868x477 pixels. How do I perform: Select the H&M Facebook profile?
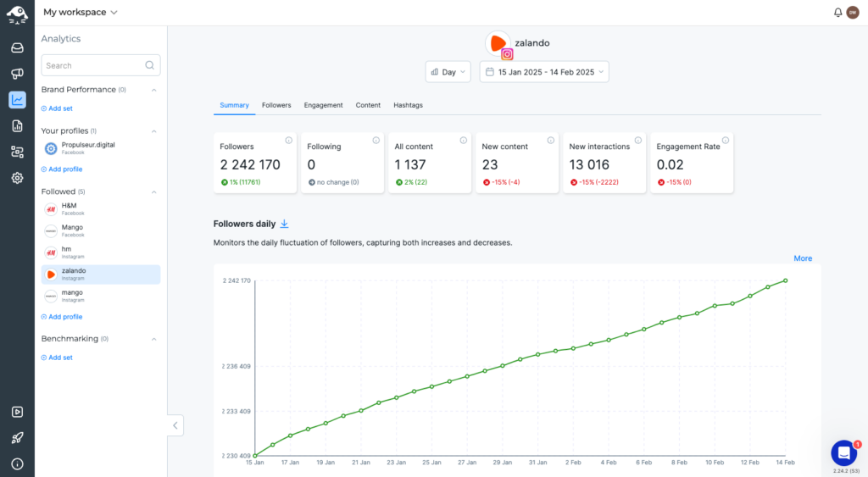pyautogui.click(x=101, y=208)
